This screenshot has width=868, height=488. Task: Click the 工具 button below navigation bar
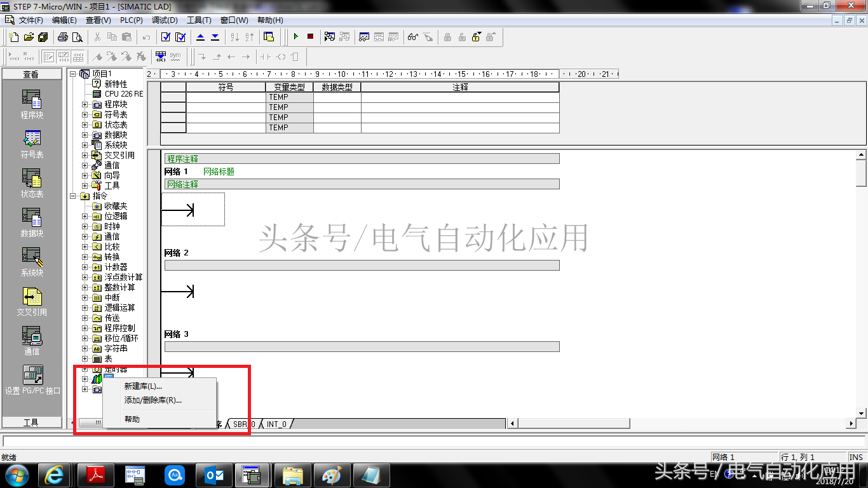tap(31, 423)
